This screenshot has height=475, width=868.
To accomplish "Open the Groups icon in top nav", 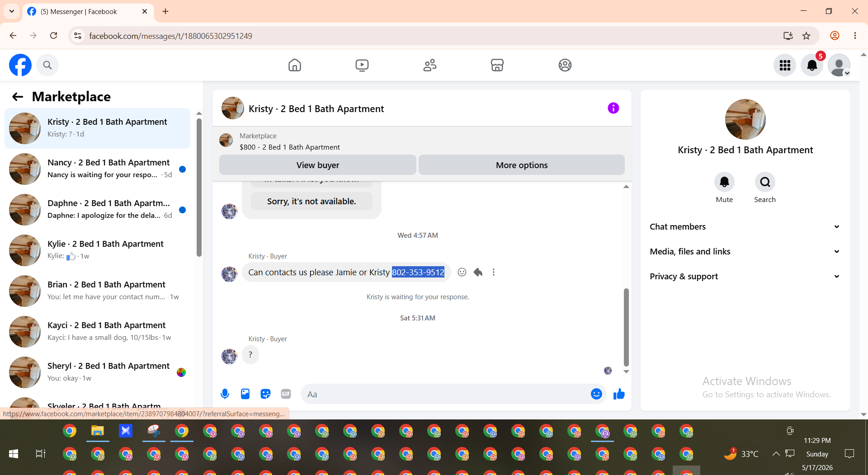I will tap(565, 65).
